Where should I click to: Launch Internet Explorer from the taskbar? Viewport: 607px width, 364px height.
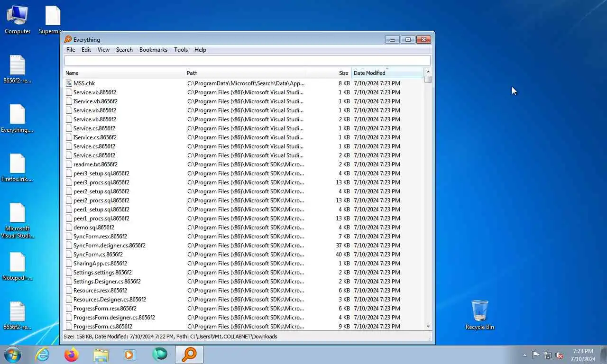[42, 355]
